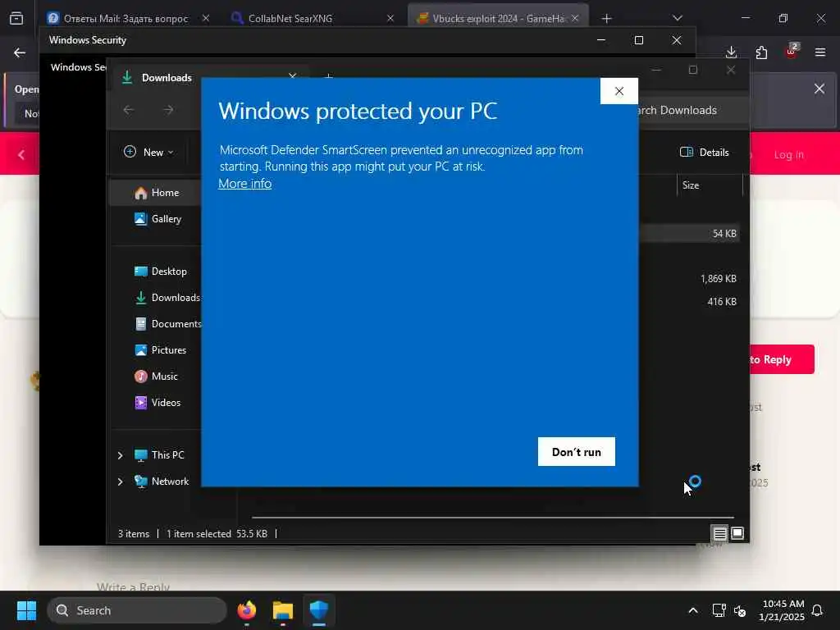The image size is (840, 630).
Task: Open the notifications bell icon
Action: click(x=818, y=610)
